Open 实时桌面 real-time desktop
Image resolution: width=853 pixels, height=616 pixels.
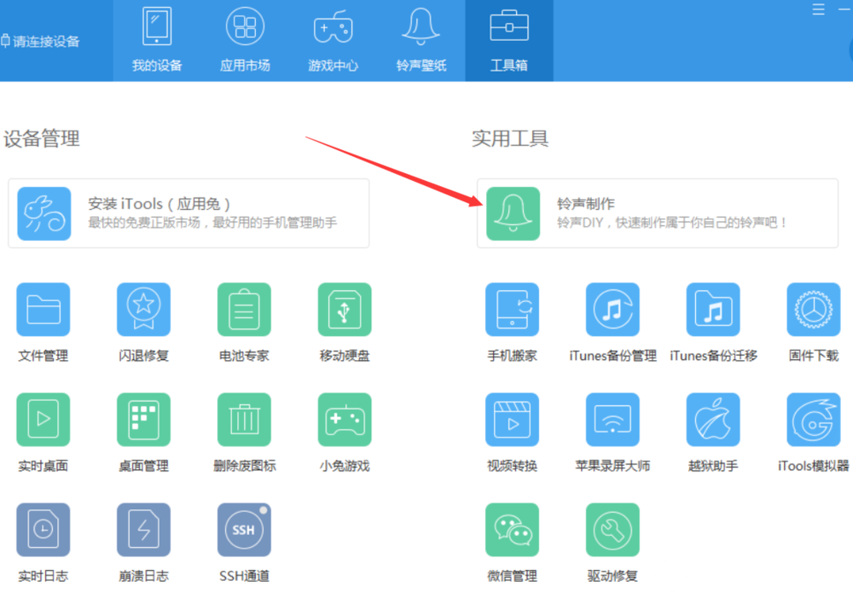point(43,432)
